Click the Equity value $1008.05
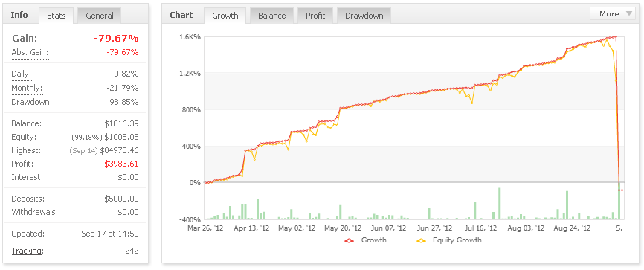The width and height of the screenshot is (644, 270). pos(121,137)
